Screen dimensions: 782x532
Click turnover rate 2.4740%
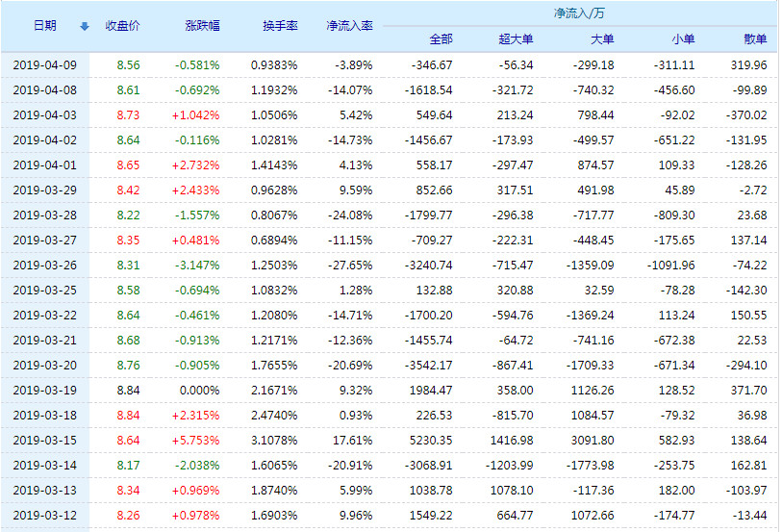tap(274, 416)
